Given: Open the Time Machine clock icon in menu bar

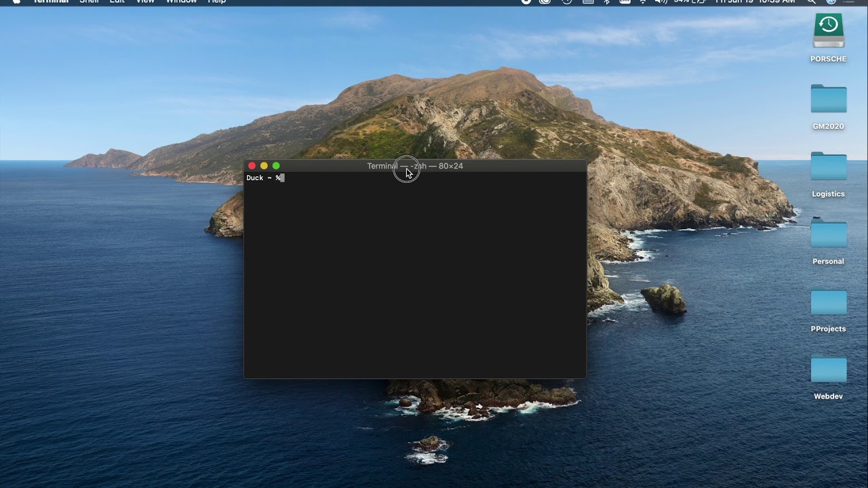Looking at the screenshot, I should 567,2.
